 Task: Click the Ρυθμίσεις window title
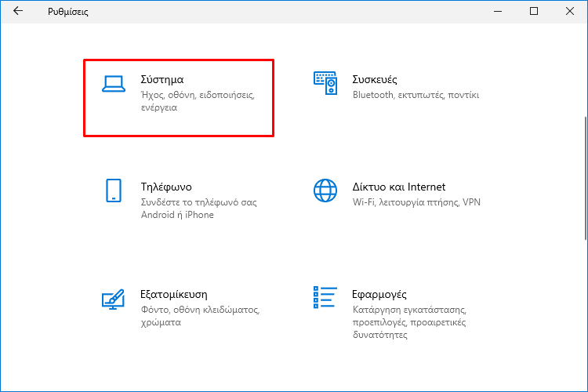coord(68,12)
